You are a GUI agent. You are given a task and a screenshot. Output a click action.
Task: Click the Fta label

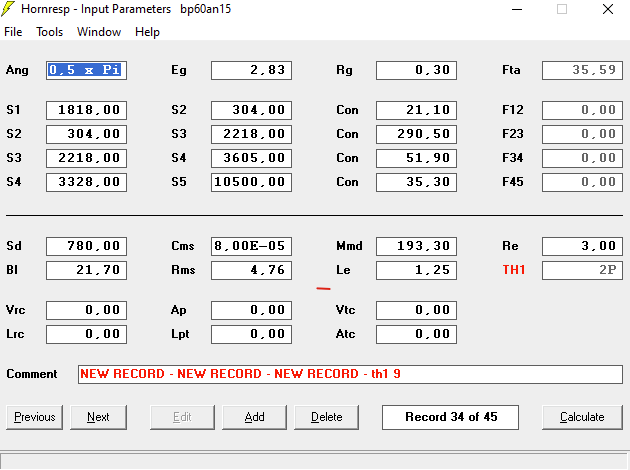[511, 70]
